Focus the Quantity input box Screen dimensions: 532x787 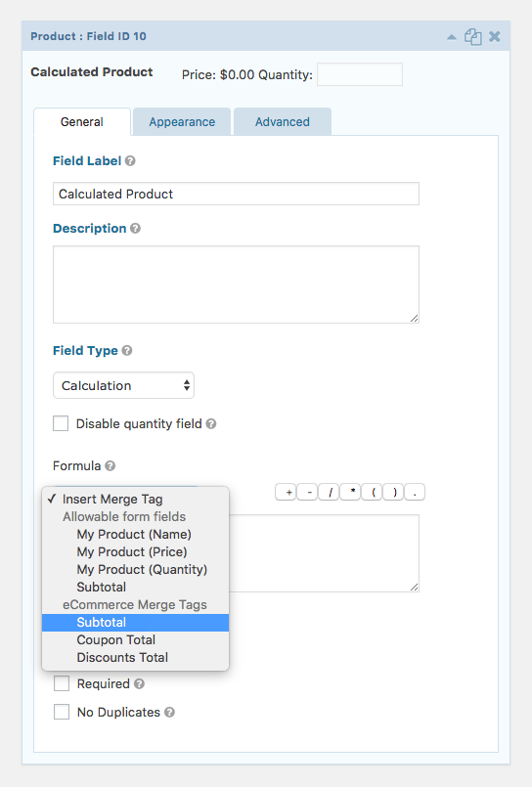(360, 74)
